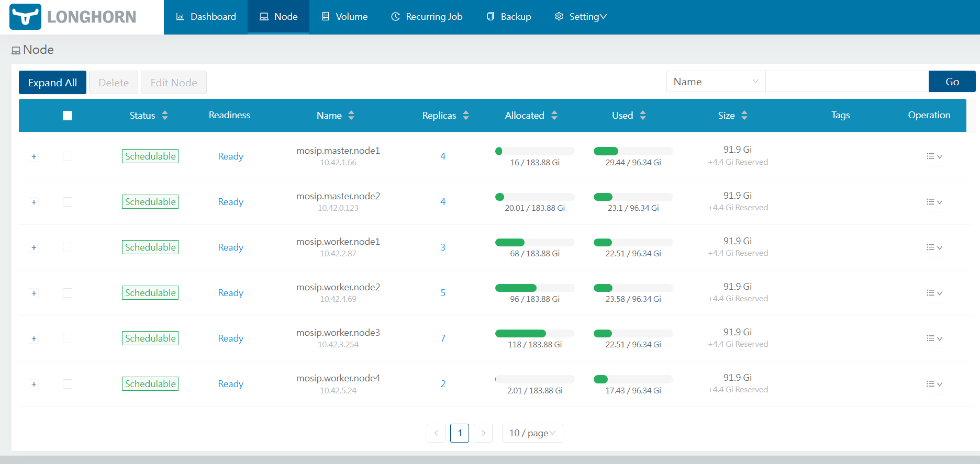Focus the search text input field
980x464 pixels.
click(x=847, y=82)
